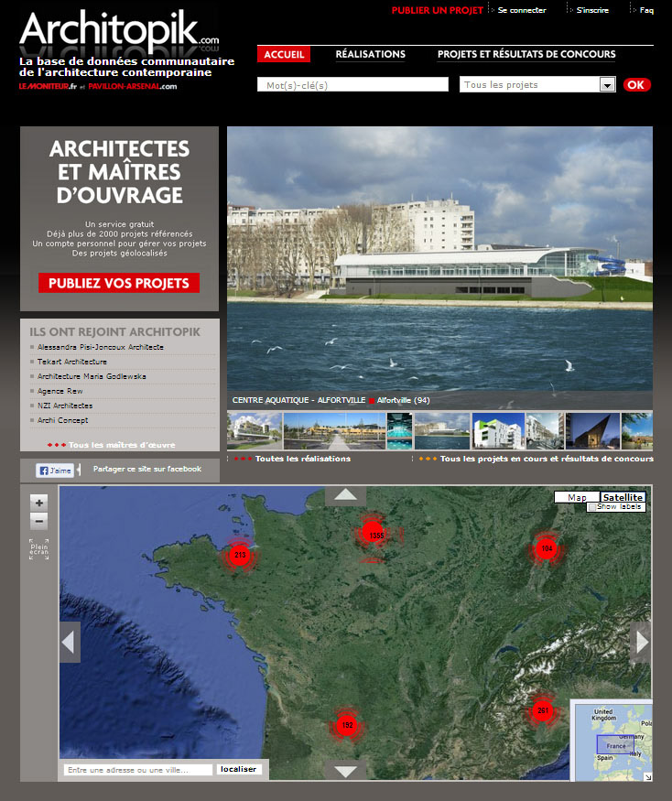
Task: Open Tekart Architecture link
Action: tap(72, 362)
